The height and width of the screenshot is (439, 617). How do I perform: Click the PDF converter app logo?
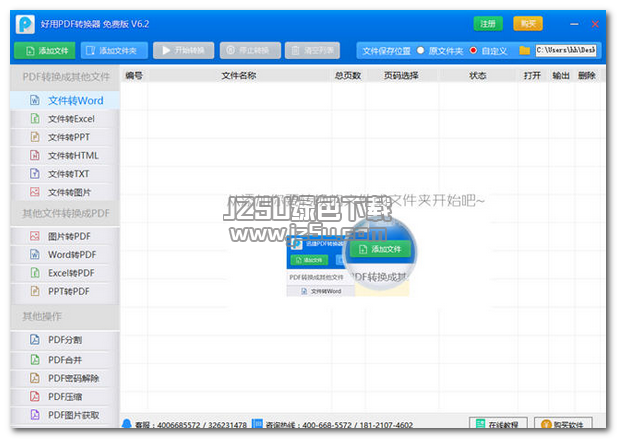(25, 24)
